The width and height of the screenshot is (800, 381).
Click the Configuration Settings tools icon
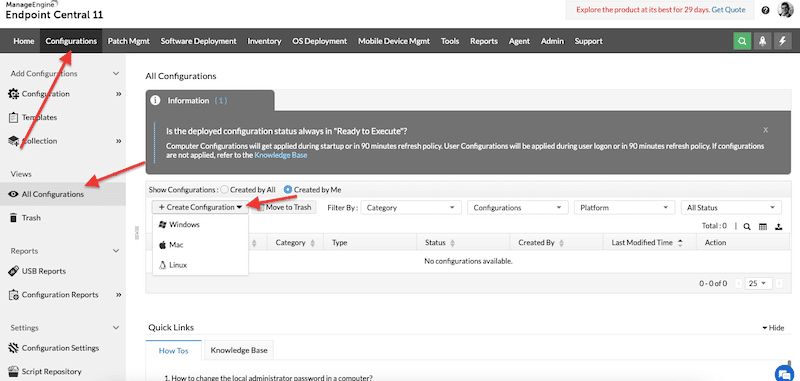(x=14, y=348)
